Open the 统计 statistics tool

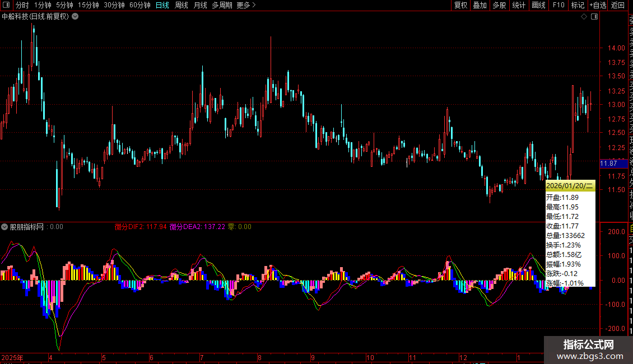point(519,5)
